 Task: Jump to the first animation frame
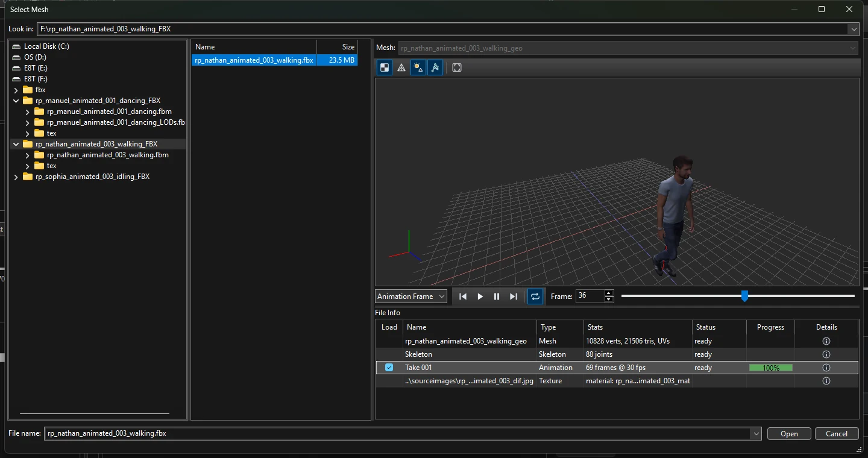[463, 296]
